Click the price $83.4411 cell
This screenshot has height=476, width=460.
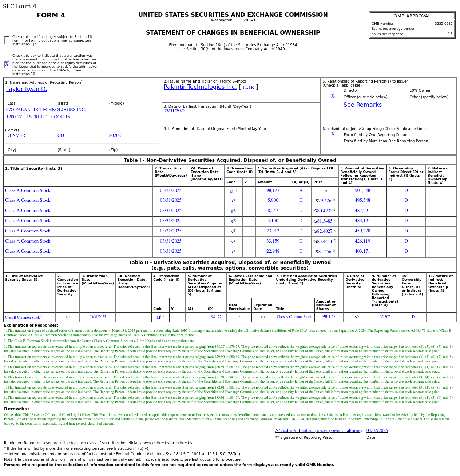pos(325,241)
